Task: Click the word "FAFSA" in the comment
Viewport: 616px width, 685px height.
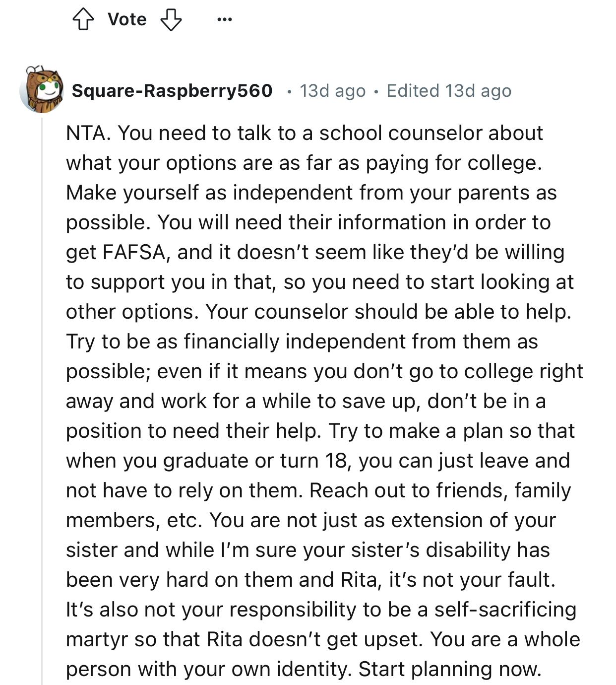Action: tap(134, 252)
